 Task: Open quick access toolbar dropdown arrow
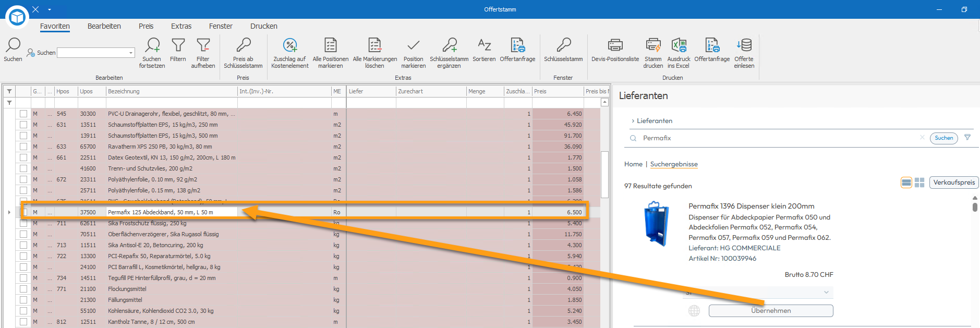pos(50,9)
